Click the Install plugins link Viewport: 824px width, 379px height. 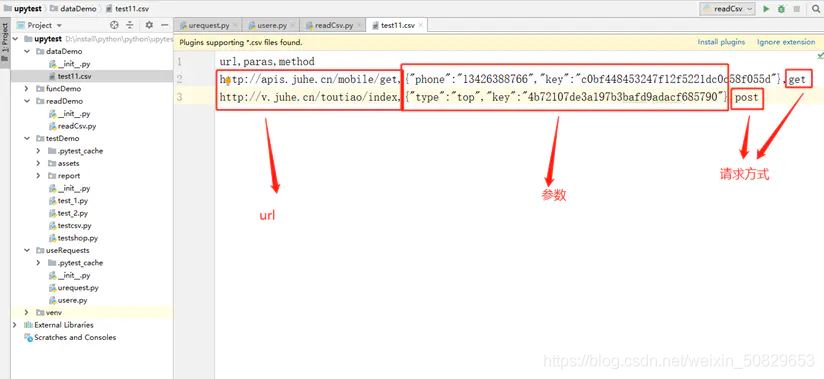tap(721, 42)
